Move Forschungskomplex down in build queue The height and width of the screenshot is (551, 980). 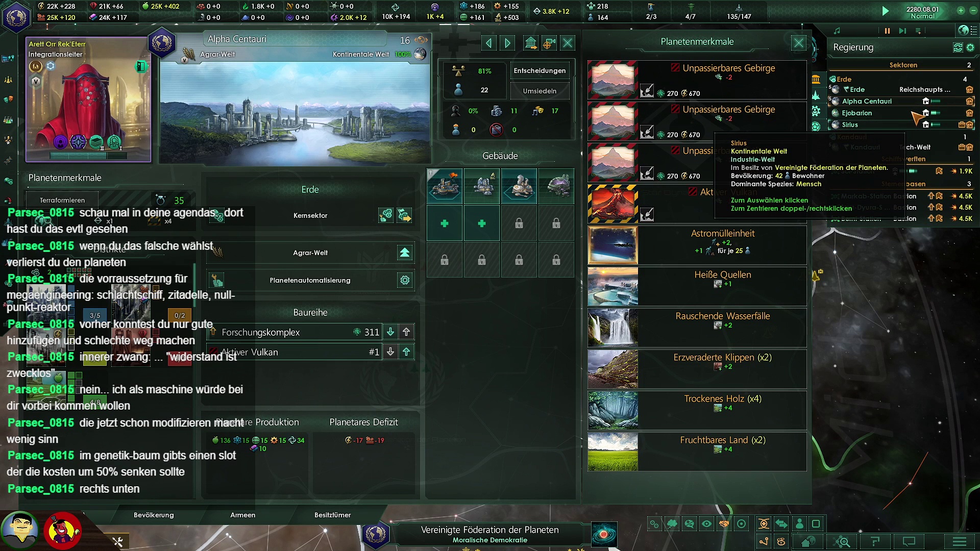click(390, 332)
